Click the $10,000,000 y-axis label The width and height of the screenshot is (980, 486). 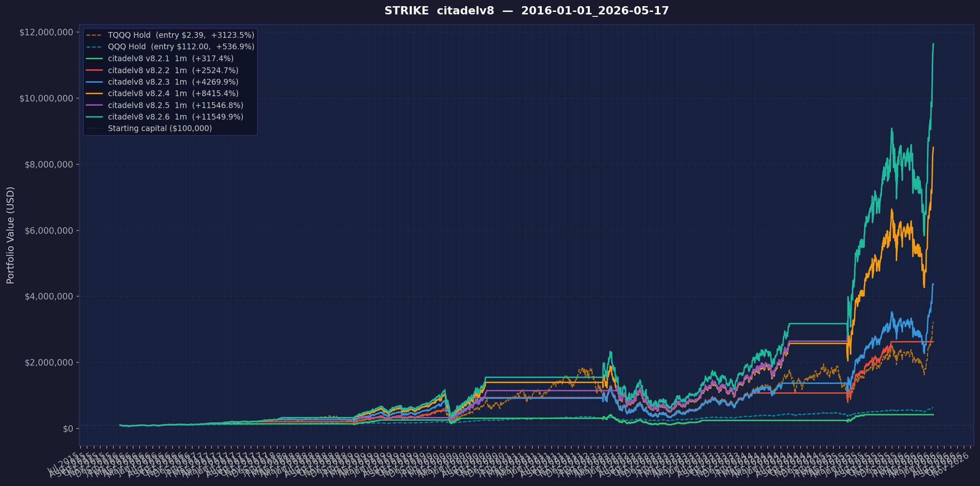46,98
